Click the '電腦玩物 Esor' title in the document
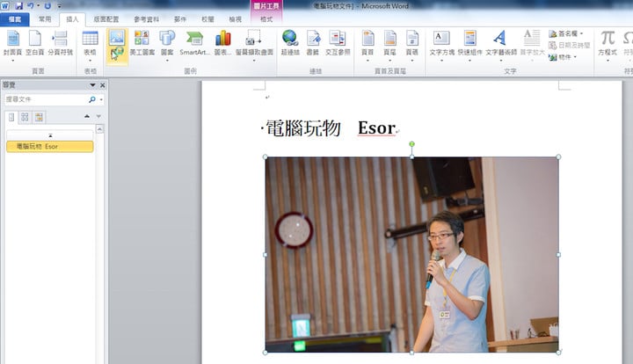Viewport: 633px width, 364px height. click(331, 127)
